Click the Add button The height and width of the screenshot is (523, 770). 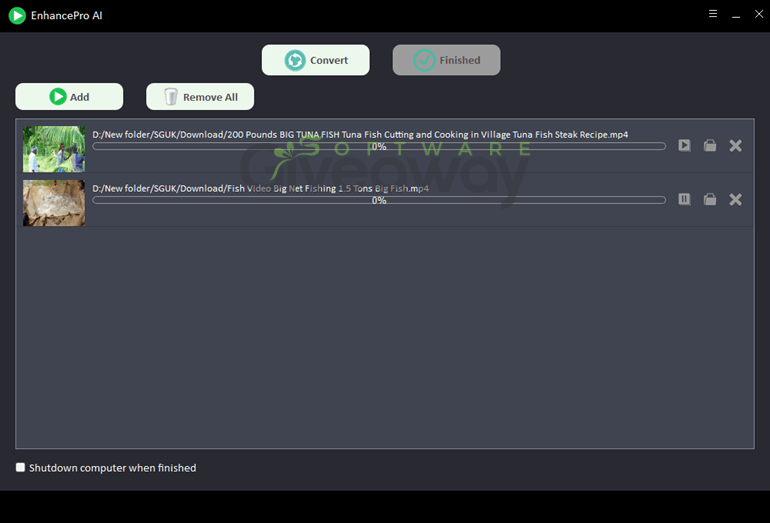pos(69,96)
